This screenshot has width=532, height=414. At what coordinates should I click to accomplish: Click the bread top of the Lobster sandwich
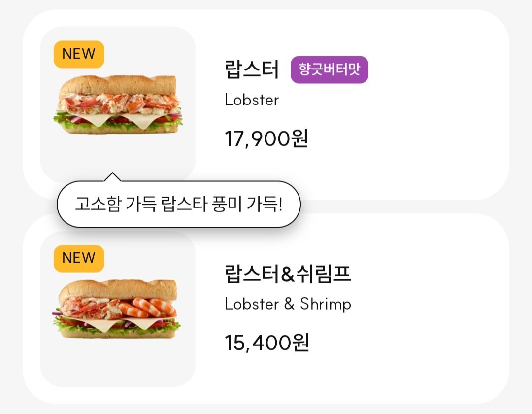click(118, 84)
